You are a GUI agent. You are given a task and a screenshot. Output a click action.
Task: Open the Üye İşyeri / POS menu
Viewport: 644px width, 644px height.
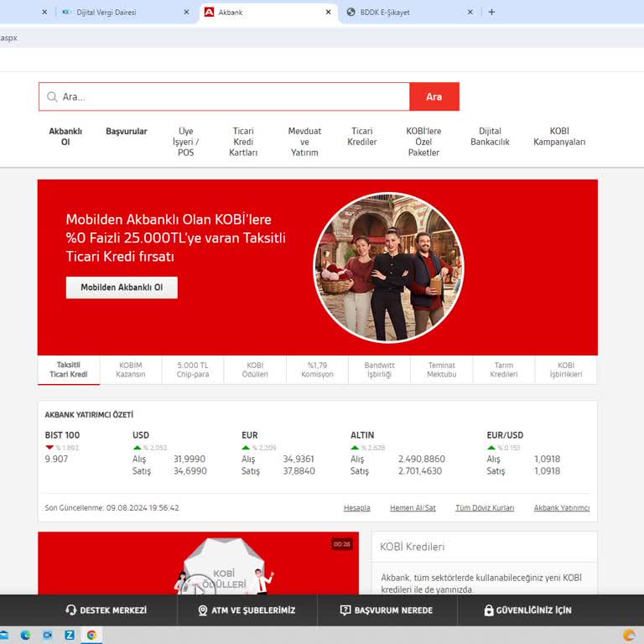pos(185,142)
